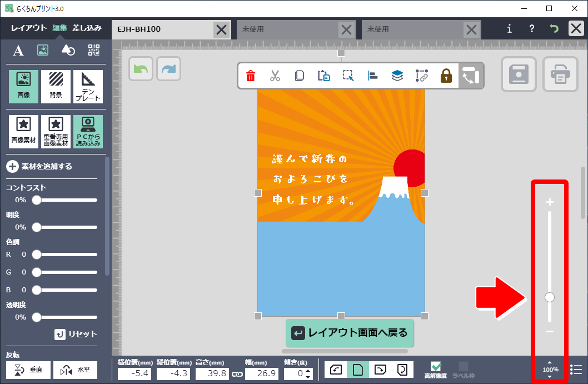The image size is (588, 384).
Task: Switch to the レイアウト tab
Action: coord(28,28)
